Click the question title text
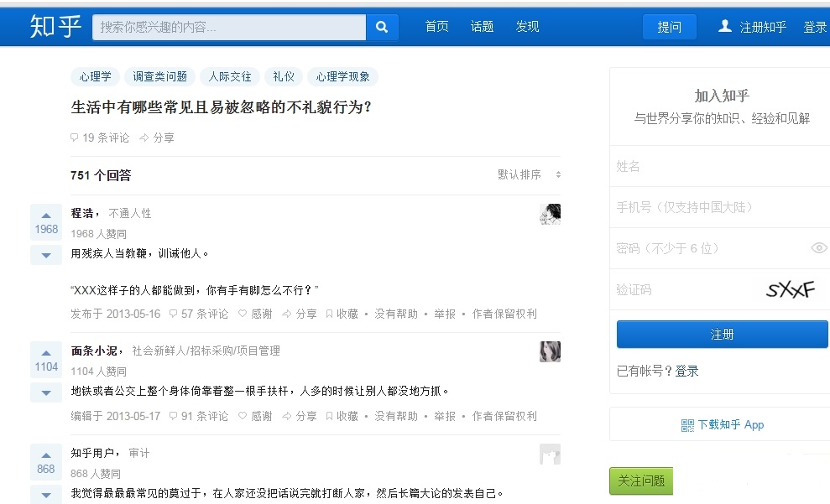Image resolution: width=830 pixels, height=504 pixels. point(222,107)
